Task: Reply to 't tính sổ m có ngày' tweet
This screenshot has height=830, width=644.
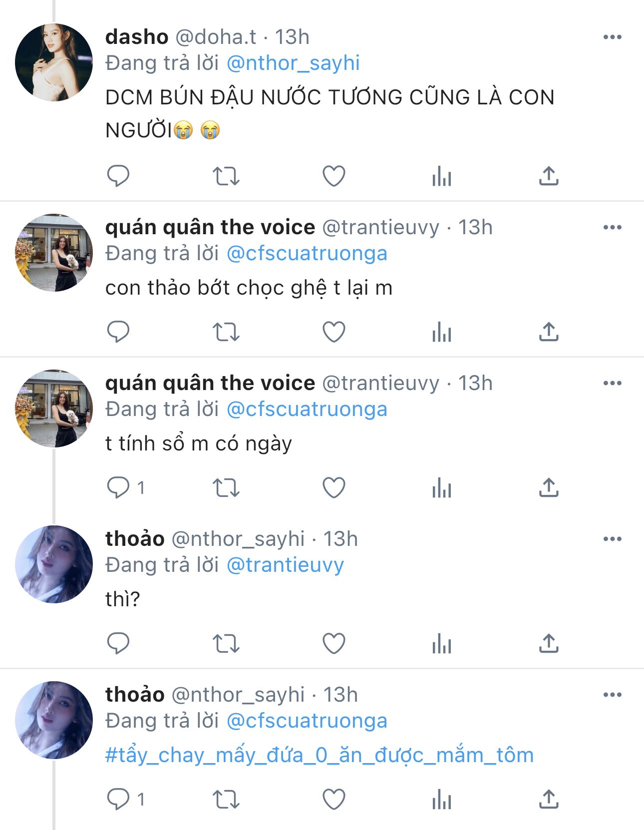Action: tap(118, 488)
